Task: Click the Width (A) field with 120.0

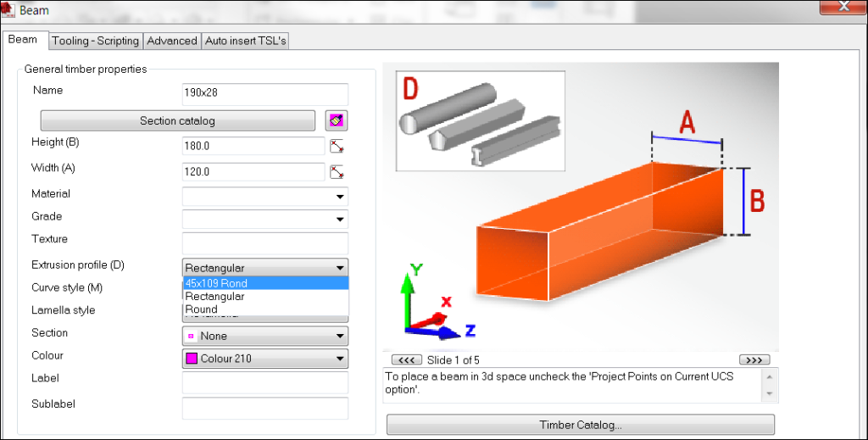Action: [x=253, y=172]
